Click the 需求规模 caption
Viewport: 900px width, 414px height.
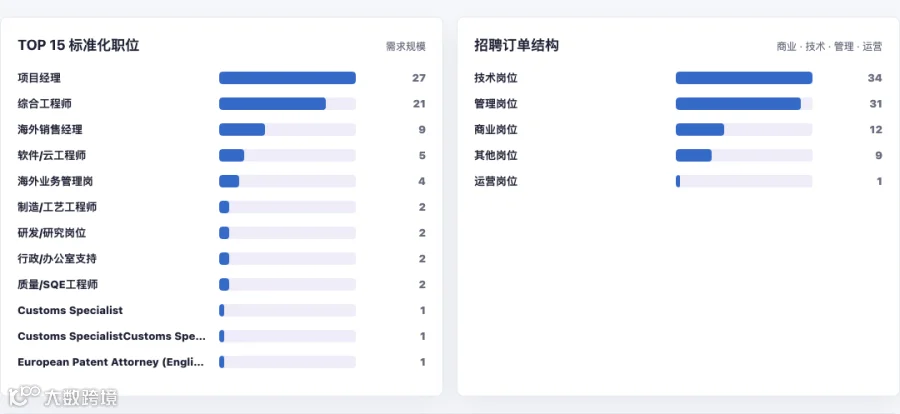pos(406,47)
